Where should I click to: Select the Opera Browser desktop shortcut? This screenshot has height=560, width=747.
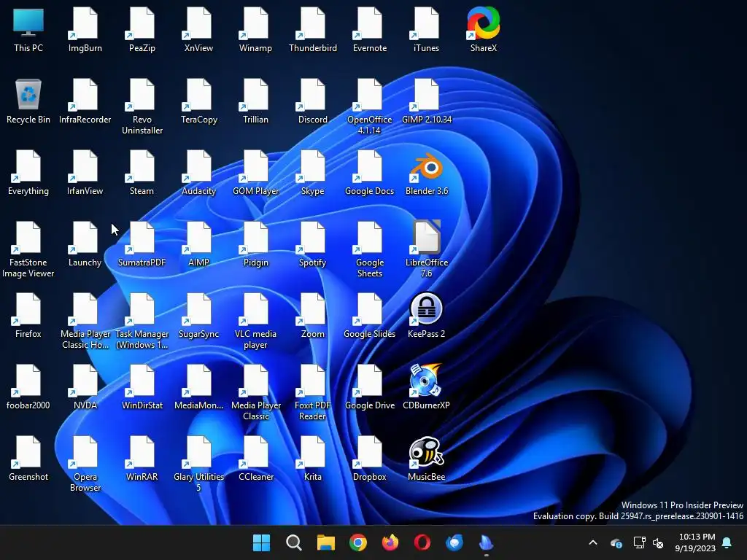pos(85,463)
